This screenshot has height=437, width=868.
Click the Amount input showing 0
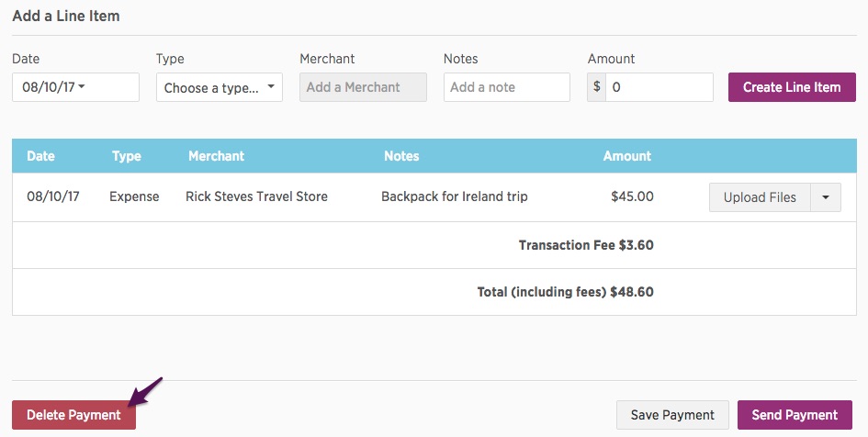(x=659, y=87)
